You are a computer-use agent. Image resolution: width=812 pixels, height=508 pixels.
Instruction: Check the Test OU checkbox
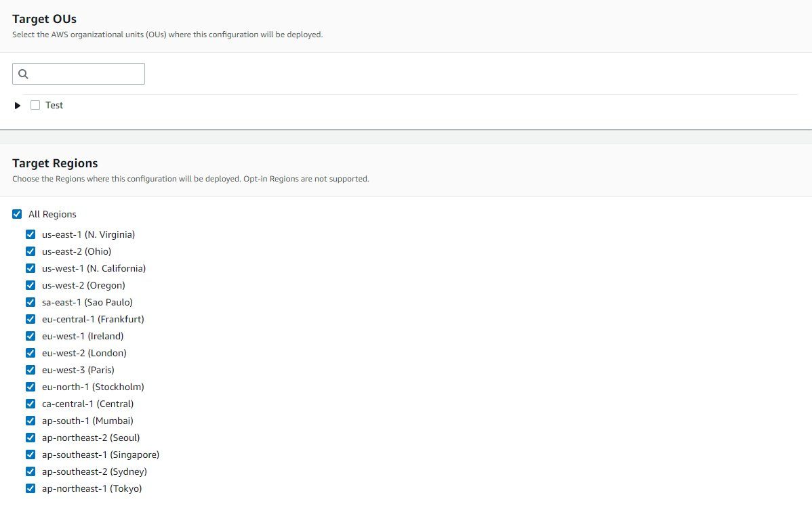coord(35,105)
